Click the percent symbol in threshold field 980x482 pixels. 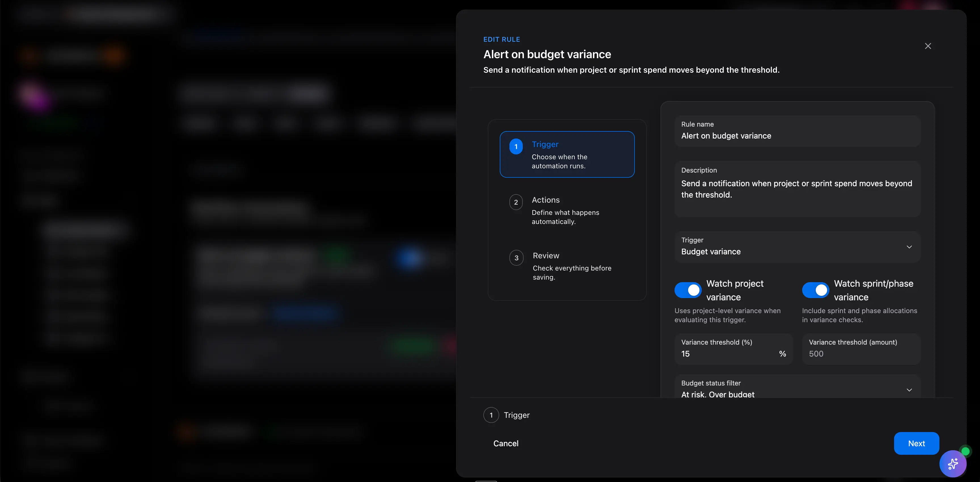pos(782,354)
